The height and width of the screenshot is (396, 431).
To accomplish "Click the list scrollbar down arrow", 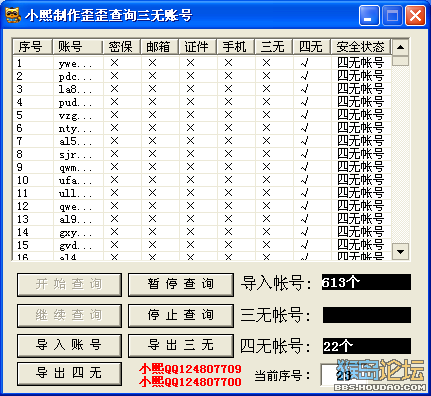I will pos(400,252).
